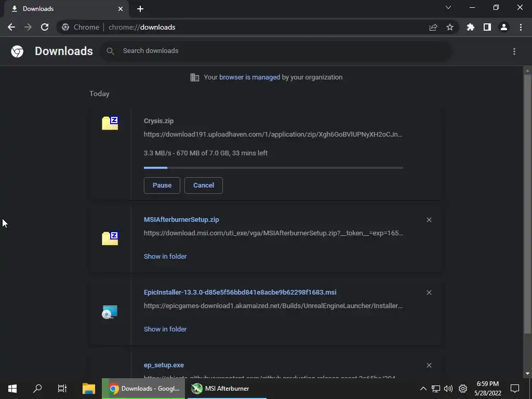Open the notification center icon
Viewport: 532px width, 399px height.
515,389
